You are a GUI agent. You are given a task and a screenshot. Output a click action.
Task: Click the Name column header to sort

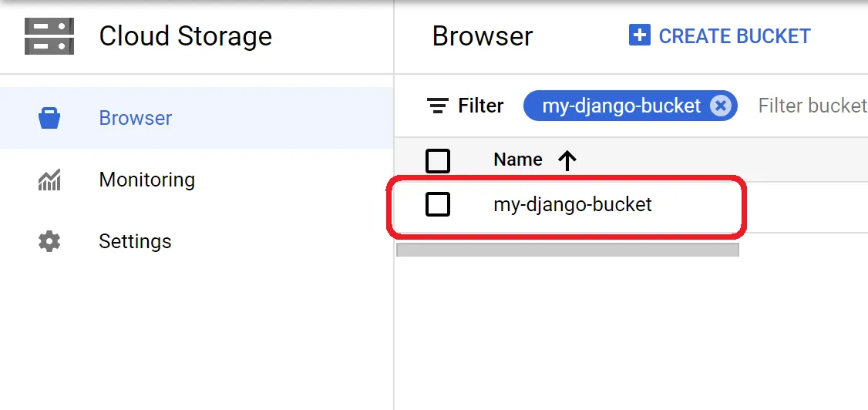pyautogui.click(x=518, y=160)
